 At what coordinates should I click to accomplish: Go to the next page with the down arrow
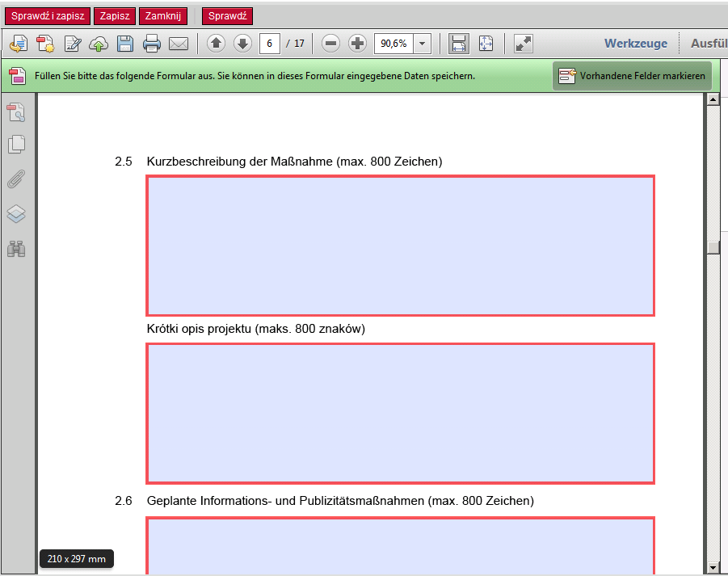pos(242,44)
